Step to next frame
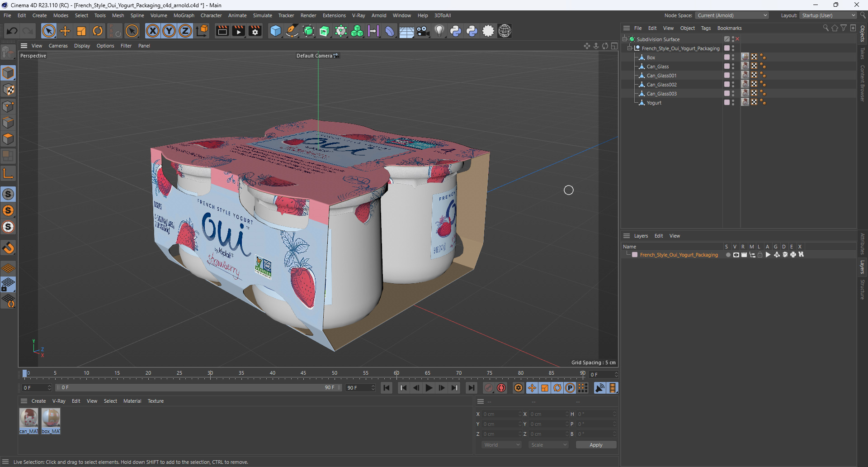Viewport: 868px width, 467px height. [x=442, y=388]
